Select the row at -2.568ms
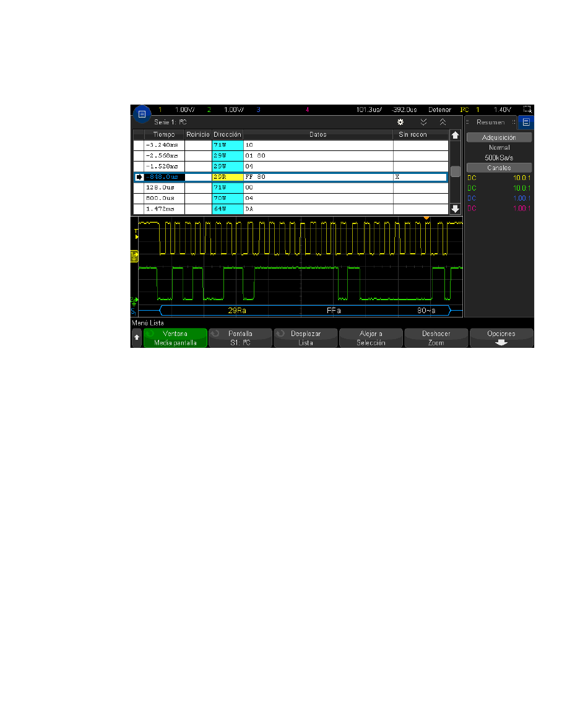The image size is (588, 721). click(291, 155)
